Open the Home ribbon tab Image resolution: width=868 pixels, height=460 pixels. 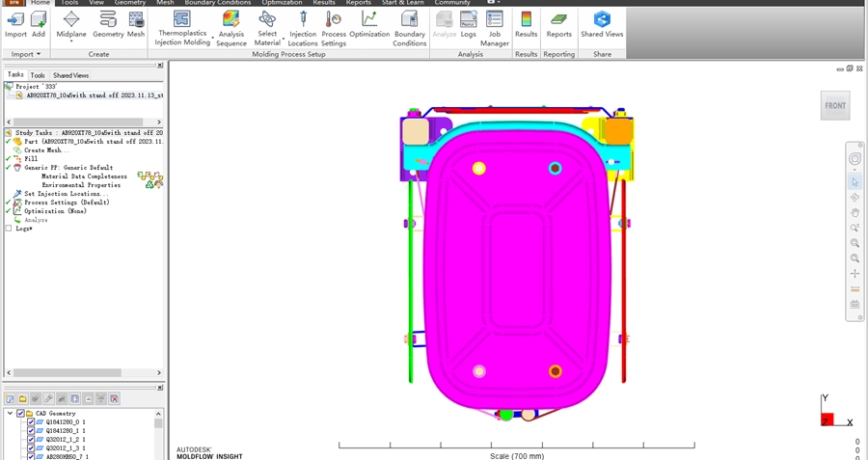click(x=40, y=3)
